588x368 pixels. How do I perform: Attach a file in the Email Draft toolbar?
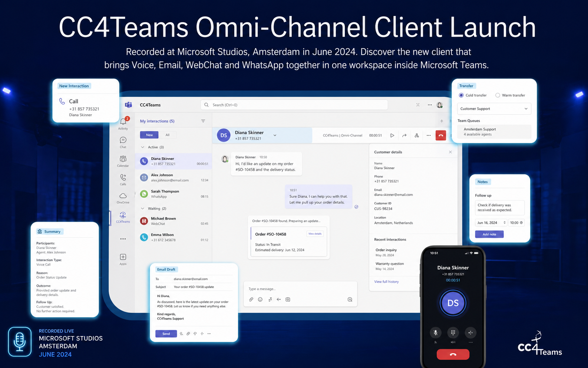click(188, 333)
